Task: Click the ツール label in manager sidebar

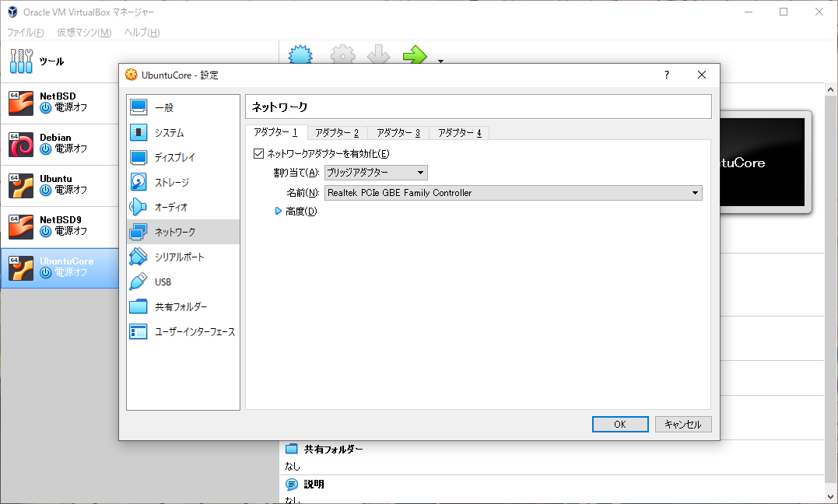Action: pyautogui.click(x=52, y=61)
